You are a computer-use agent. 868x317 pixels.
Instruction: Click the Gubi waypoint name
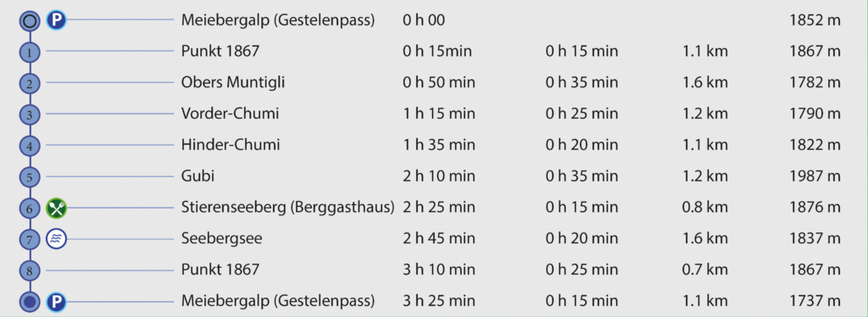click(198, 176)
